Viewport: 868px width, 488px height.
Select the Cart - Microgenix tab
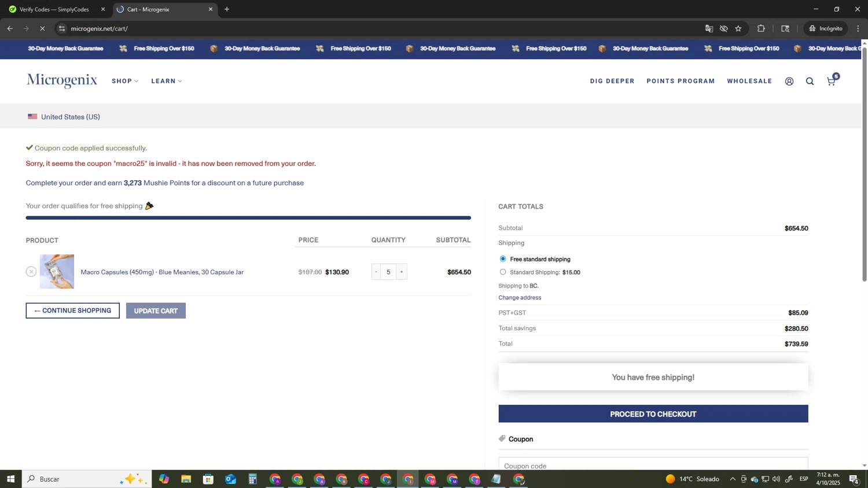pos(164,9)
